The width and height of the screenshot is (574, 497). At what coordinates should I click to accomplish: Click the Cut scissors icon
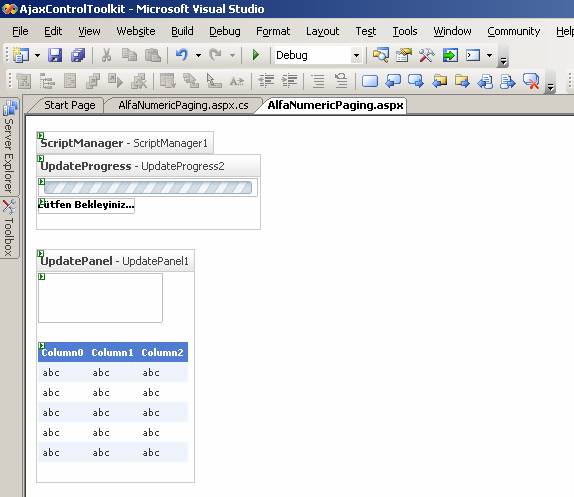106,55
